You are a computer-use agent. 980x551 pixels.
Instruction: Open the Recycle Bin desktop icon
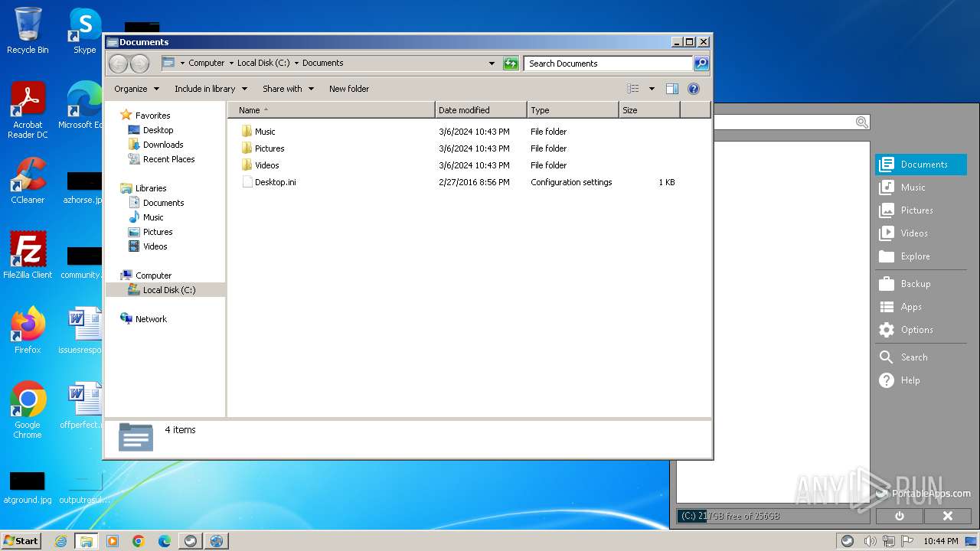pyautogui.click(x=28, y=31)
